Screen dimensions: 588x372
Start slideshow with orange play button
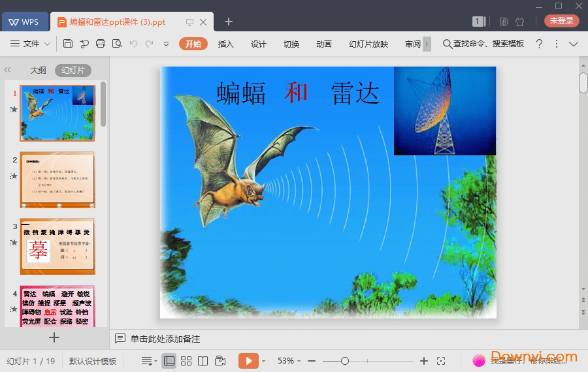click(248, 361)
